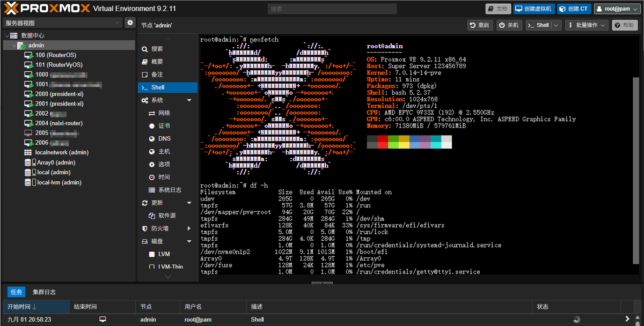Image resolution: width=644 pixels, height=326 pixels.
Task: Click the running task spinner icon
Action: [576, 320]
